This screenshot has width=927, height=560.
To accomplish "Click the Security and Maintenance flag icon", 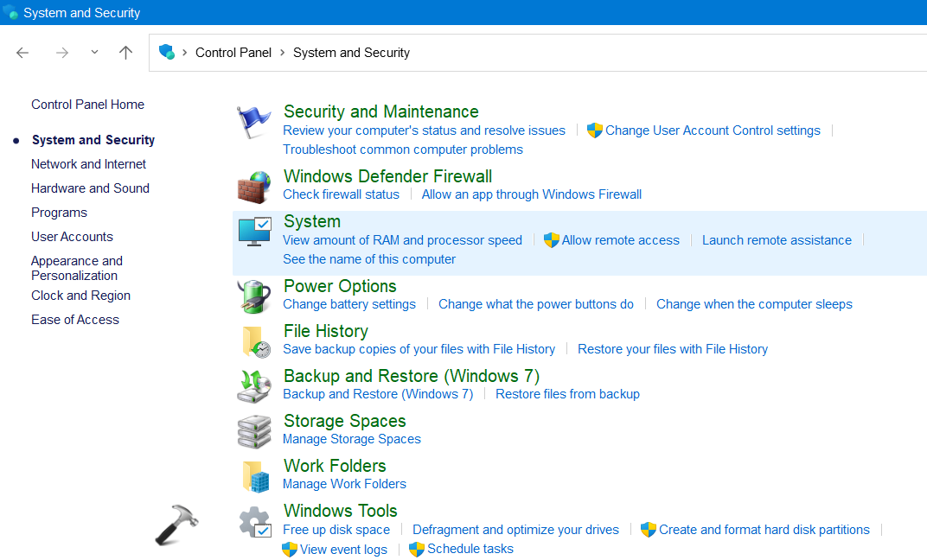I will (x=254, y=123).
